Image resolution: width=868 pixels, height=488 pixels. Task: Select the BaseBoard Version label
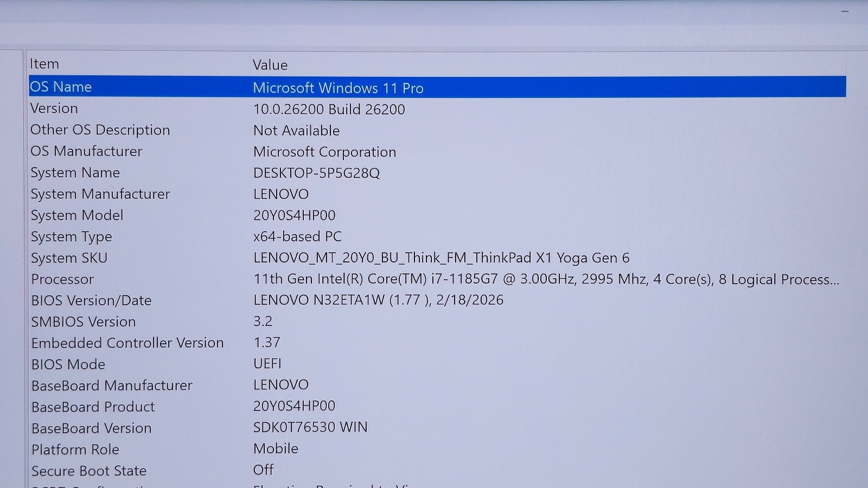tap(92, 428)
